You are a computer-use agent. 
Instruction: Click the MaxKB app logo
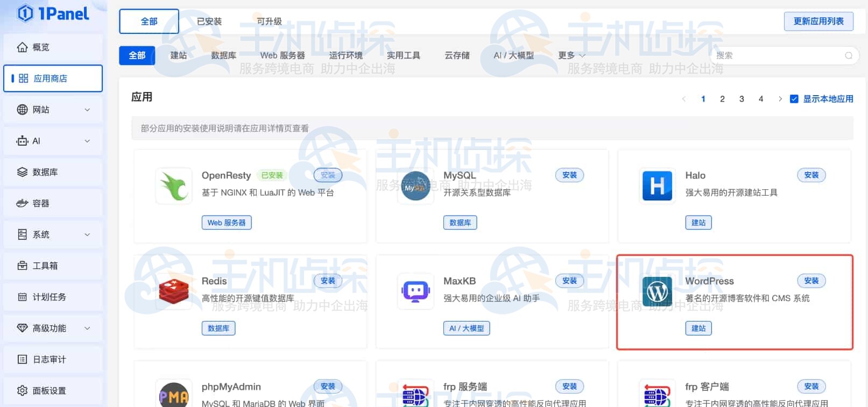pyautogui.click(x=415, y=291)
